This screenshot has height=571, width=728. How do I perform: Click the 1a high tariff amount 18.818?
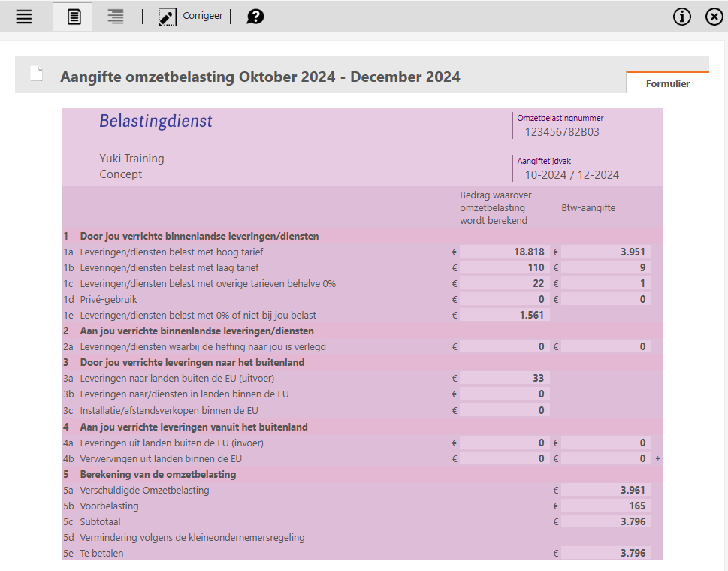pyautogui.click(x=505, y=252)
